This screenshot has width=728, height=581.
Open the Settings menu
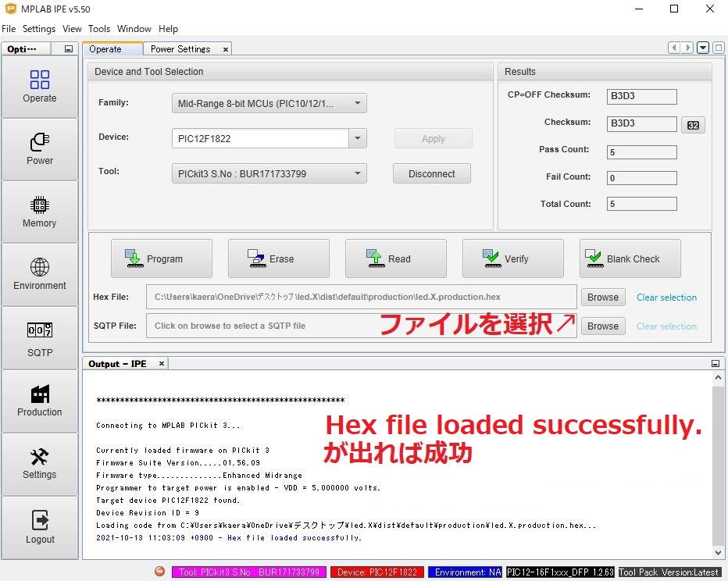39,29
